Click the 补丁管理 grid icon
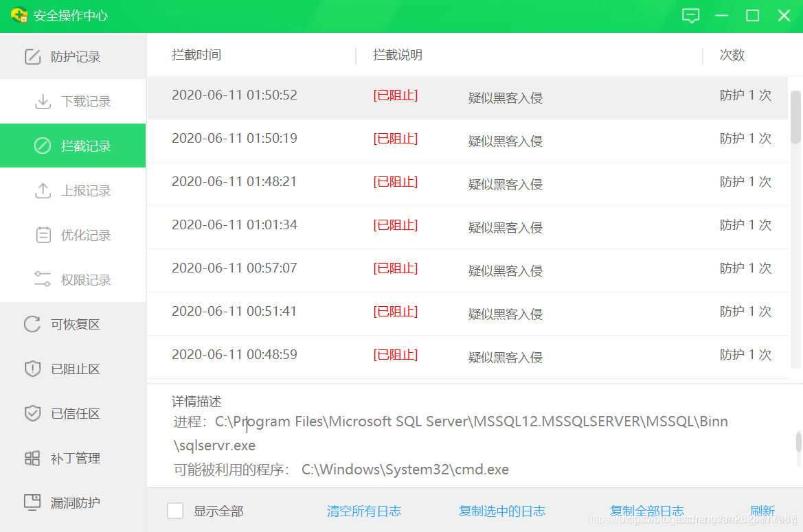This screenshot has width=803, height=532. [32, 458]
